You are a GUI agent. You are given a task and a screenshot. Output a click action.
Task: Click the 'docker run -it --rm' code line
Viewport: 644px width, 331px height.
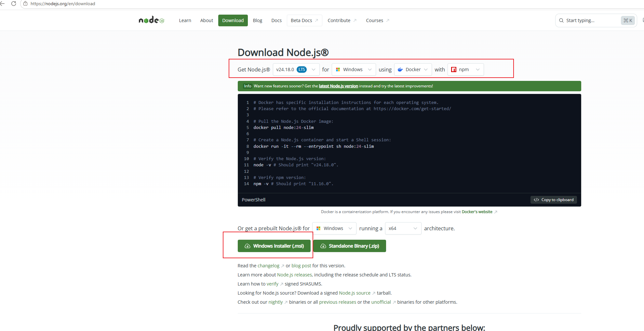pos(314,146)
